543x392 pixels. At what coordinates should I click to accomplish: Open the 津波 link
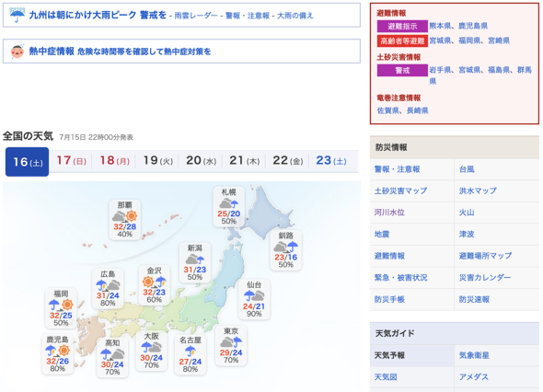coord(467,234)
